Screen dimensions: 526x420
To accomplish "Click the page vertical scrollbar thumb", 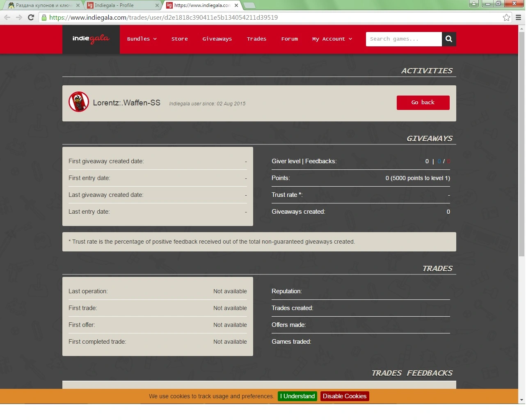I will tap(521, 144).
